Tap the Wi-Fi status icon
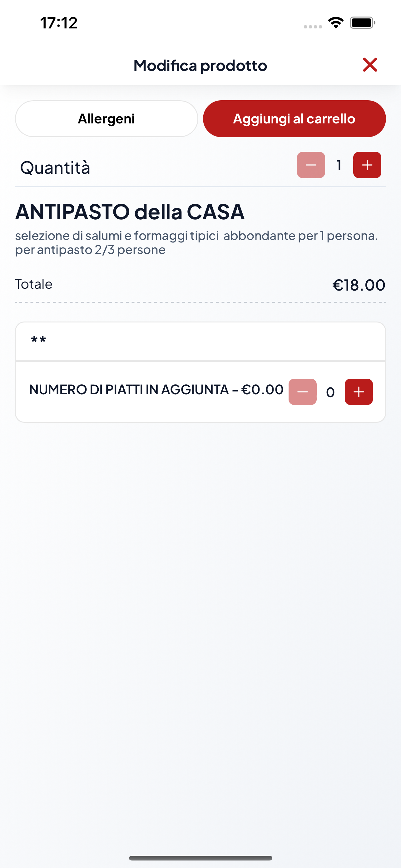Viewport: 401px width, 868px height. pyautogui.click(x=336, y=22)
